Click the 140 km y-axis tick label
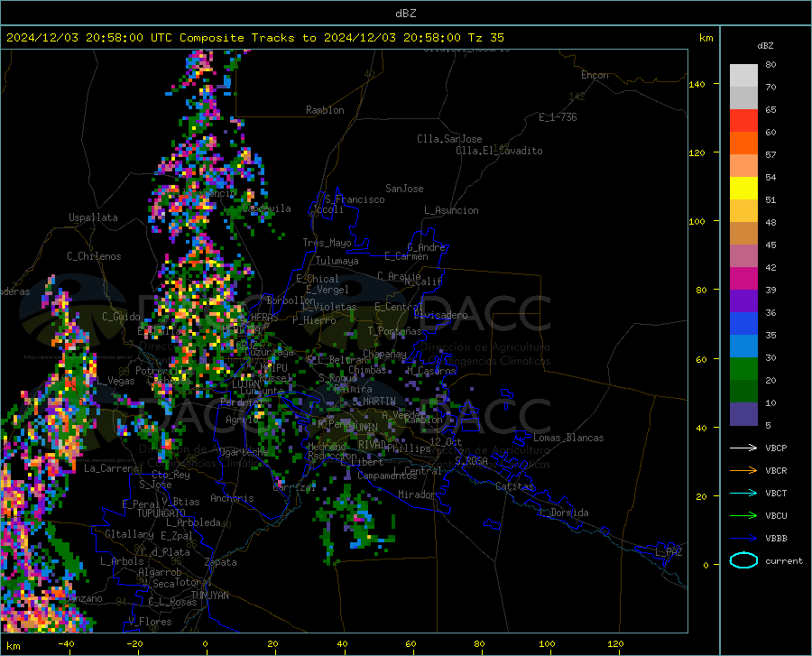Viewport: 812px width, 656px height. point(697,84)
